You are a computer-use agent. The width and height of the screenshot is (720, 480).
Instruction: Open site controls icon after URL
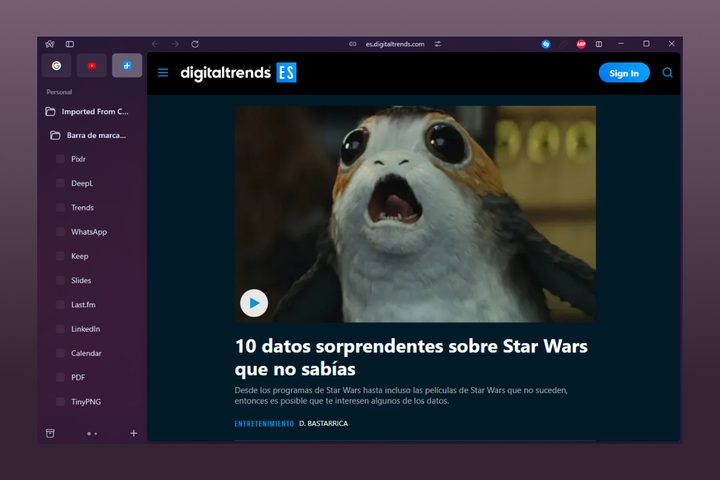(438, 44)
